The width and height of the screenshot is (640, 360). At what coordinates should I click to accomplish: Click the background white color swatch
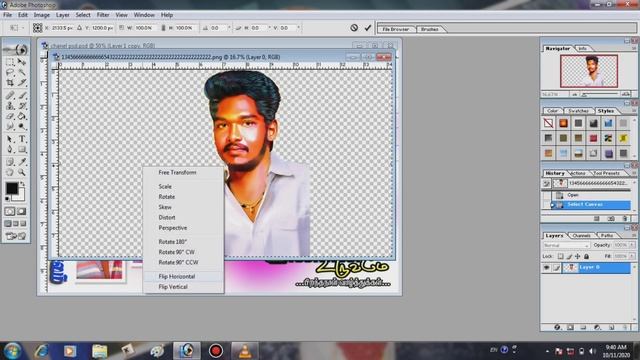pyautogui.click(x=20, y=197)
